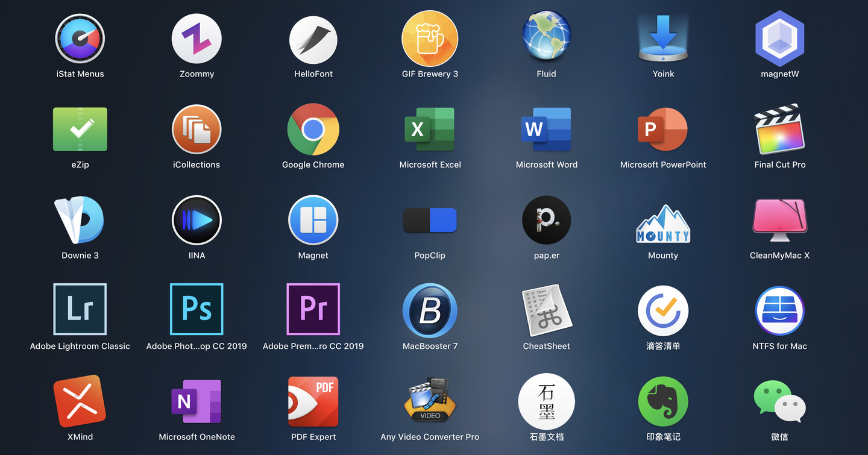The width and height of the screenshot is (868, 455).
Task: Open the 微信 WeChat app
Action: (780, 401)
